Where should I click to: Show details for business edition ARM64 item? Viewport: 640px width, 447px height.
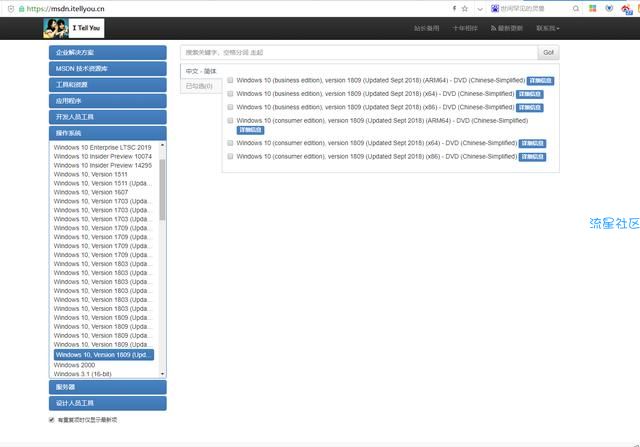pyautogui.click(x=540, y=81)
